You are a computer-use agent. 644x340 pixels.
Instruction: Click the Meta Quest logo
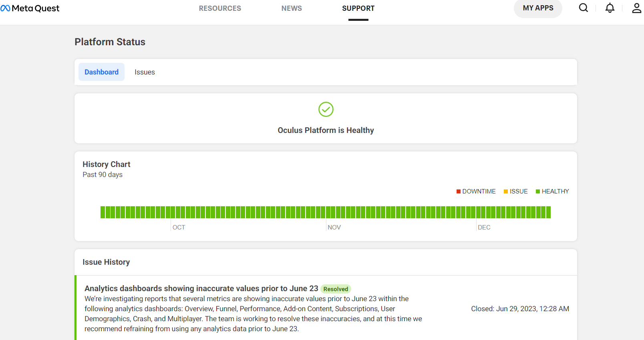(30, 8)
